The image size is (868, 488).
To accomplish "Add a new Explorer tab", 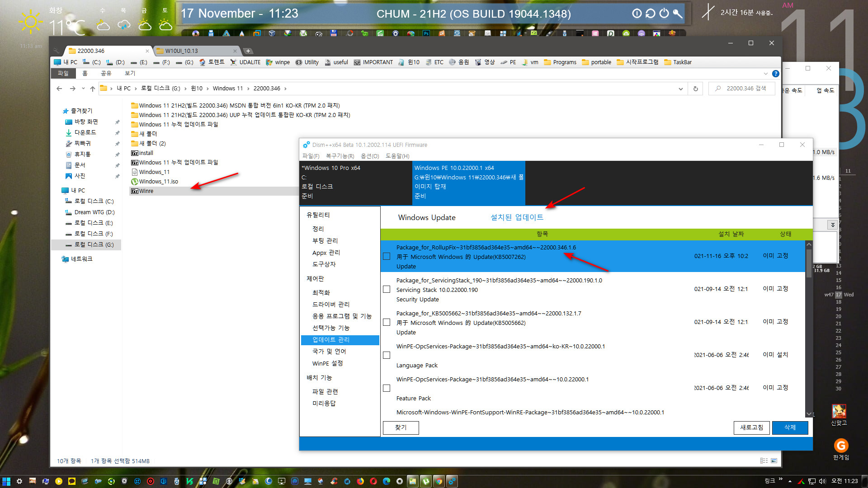I will point(248,51).
